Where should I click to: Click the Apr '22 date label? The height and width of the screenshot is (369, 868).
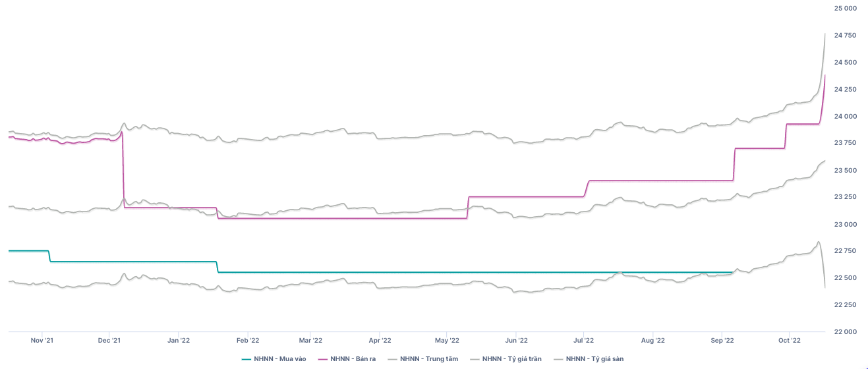[x=380, y=341]
